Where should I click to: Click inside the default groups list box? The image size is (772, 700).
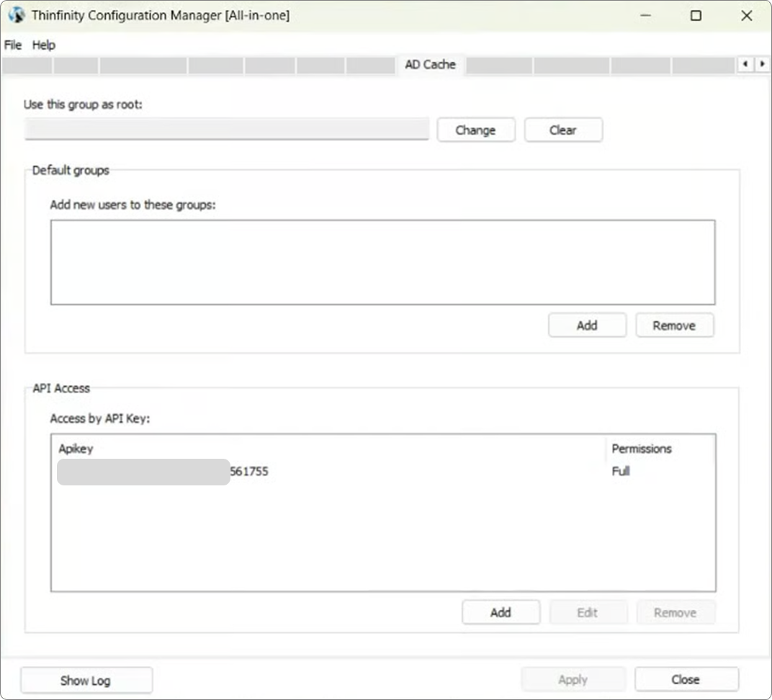pos(382,262)
